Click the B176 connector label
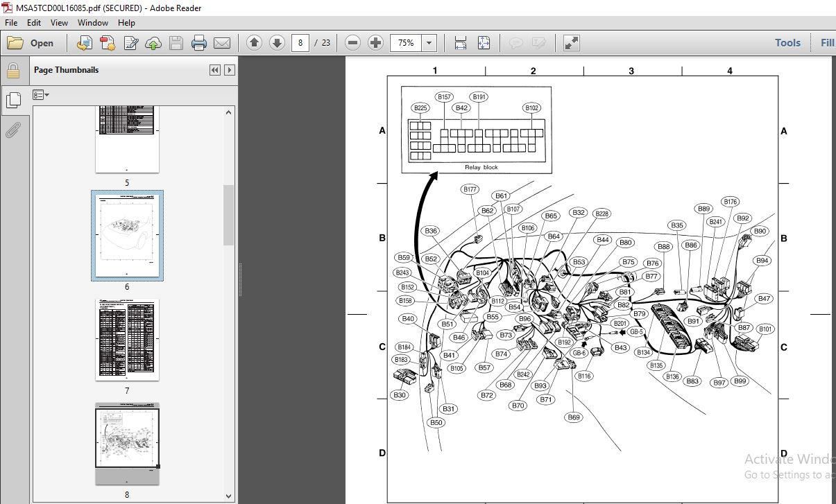The height and width of the screenshot is (504, 836). 730,202
